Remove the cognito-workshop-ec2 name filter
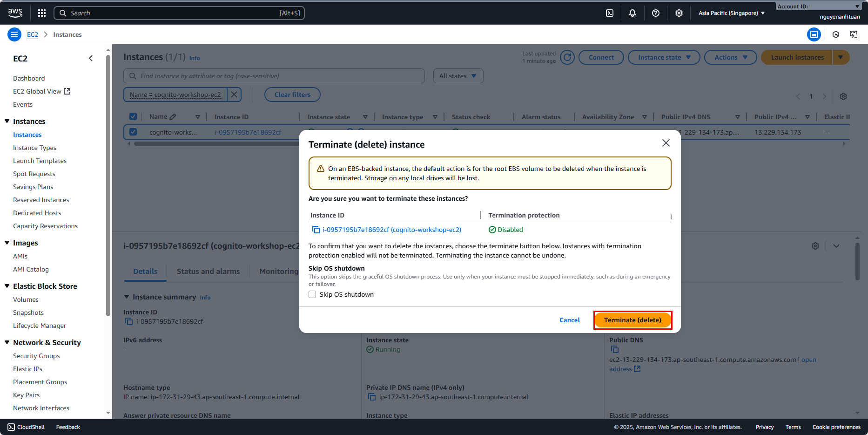This screenshot has height=435, width=868. pos(234,95)
